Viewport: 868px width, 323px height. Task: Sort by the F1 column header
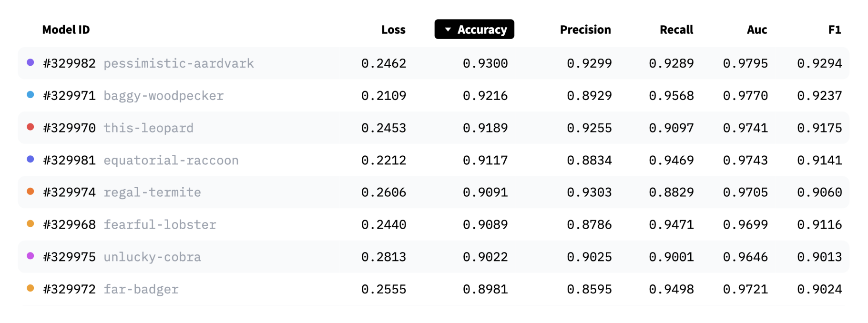[x=835, y=30]
